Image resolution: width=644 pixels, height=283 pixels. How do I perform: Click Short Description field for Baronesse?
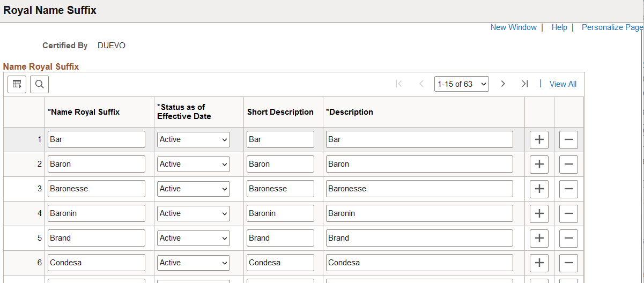280,189
